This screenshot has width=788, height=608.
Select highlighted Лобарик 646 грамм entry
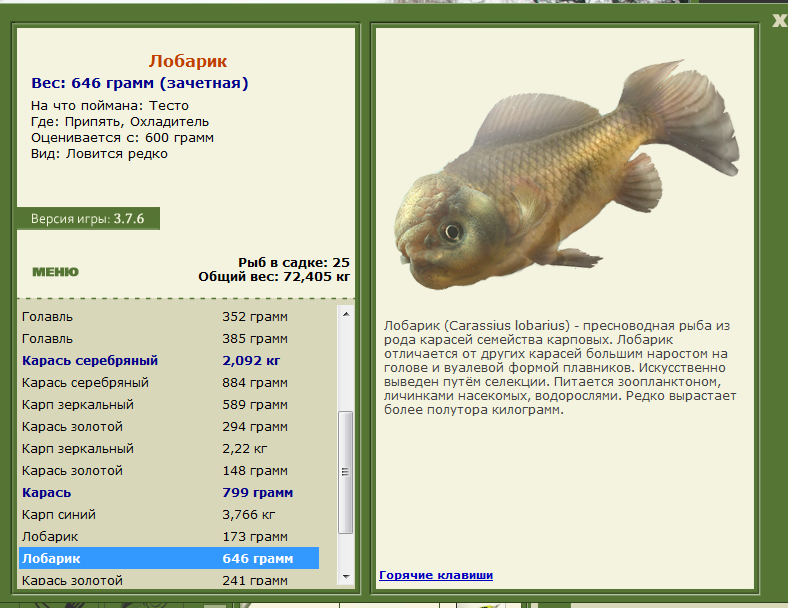coord(169,558)
